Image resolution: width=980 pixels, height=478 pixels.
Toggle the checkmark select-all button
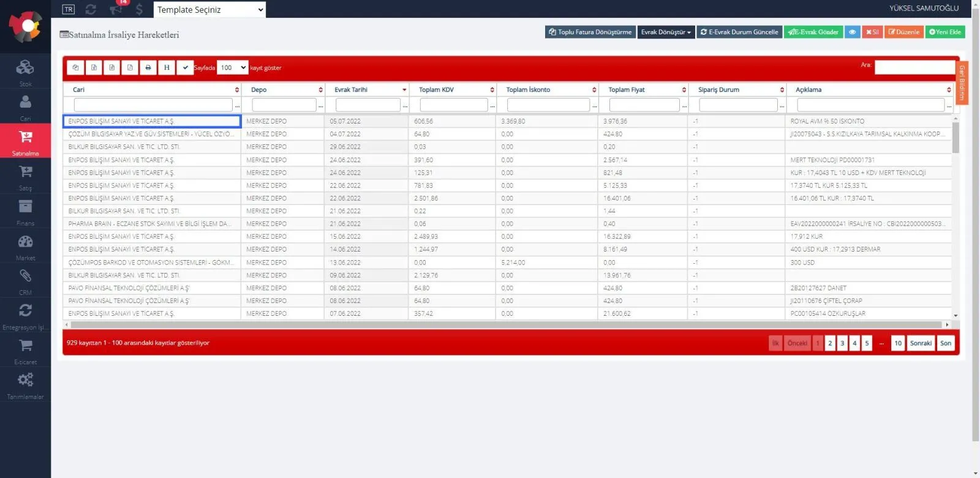point(185,68)
